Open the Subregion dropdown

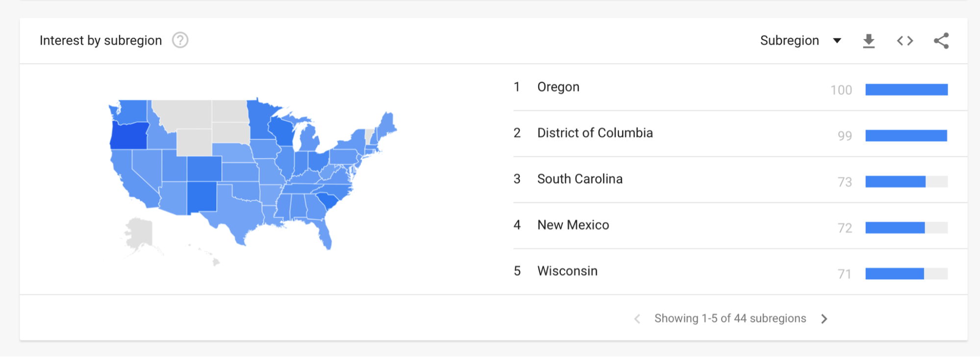pos(800,41)
